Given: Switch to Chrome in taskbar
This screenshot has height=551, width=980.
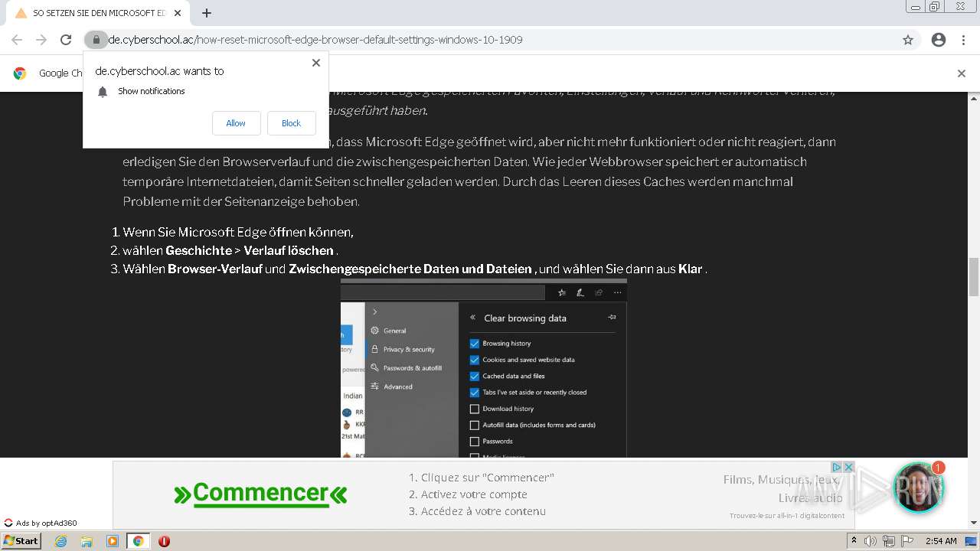Looking at the screenshot, I should 138,541.
